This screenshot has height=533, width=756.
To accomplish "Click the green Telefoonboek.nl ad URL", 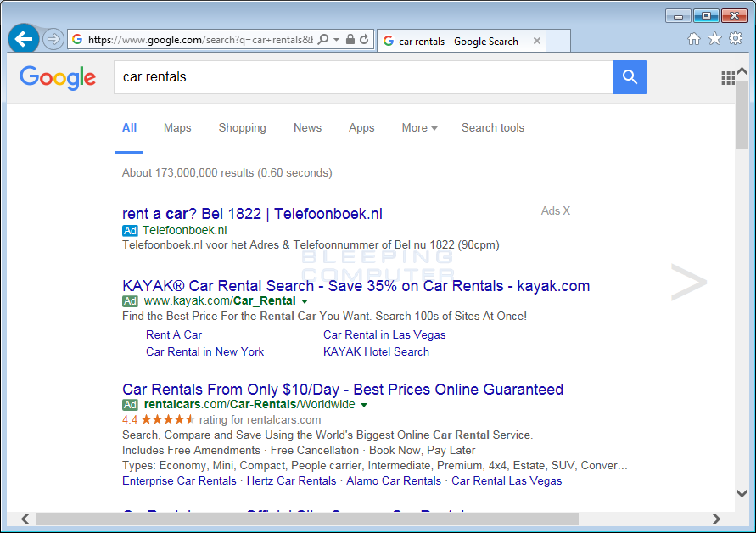I will (185, 230).
